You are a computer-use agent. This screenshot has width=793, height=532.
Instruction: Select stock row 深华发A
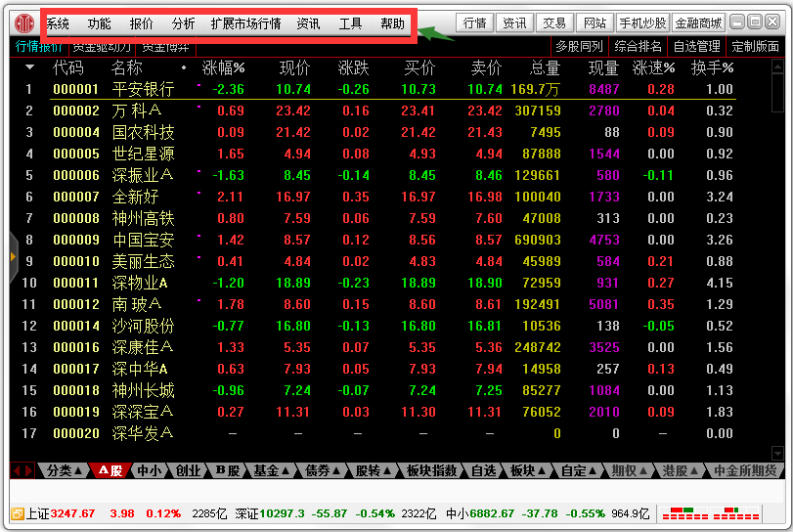pyautogui.click(x=392, y=433)
